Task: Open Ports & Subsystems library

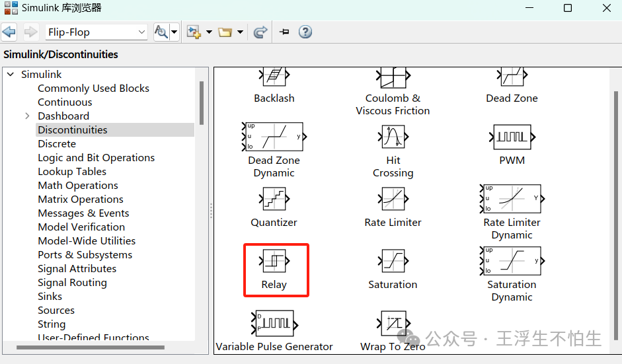Action: coord(85,254)
